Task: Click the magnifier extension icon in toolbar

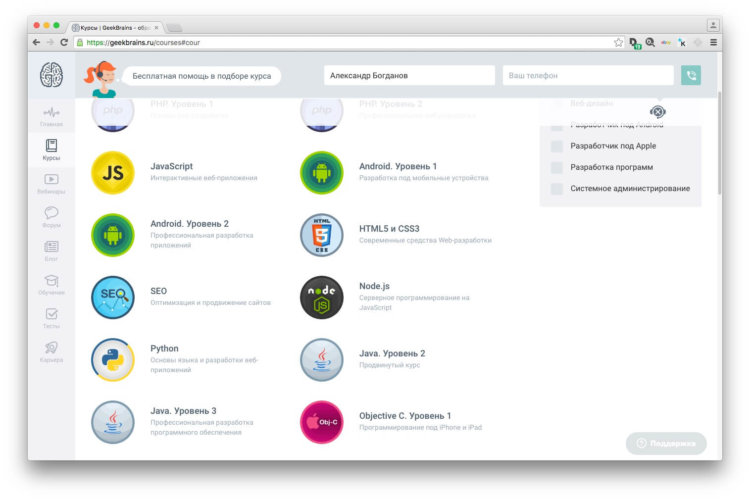Action: tap(650, 42)
